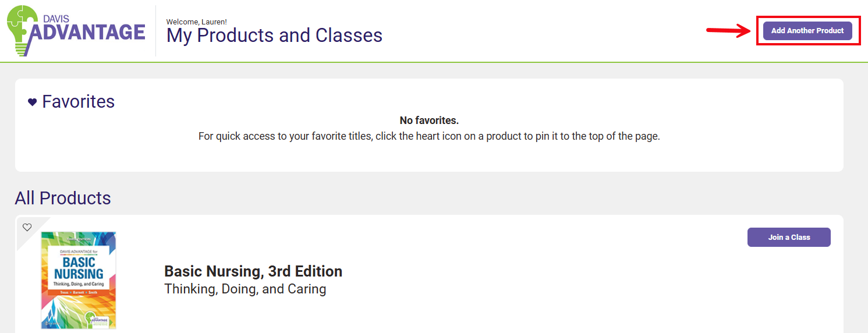Click the Welcome, Lauren! greeting
The width and height of the screenshot is (868, 333).
click(196, 22)
